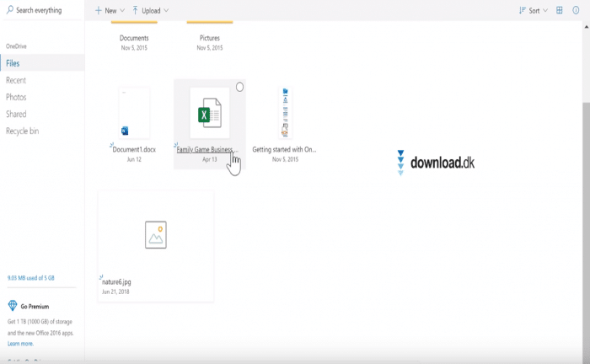Switch to tiles view layout icon
Screen dimensions: 590x364
[x=560, y=10]
